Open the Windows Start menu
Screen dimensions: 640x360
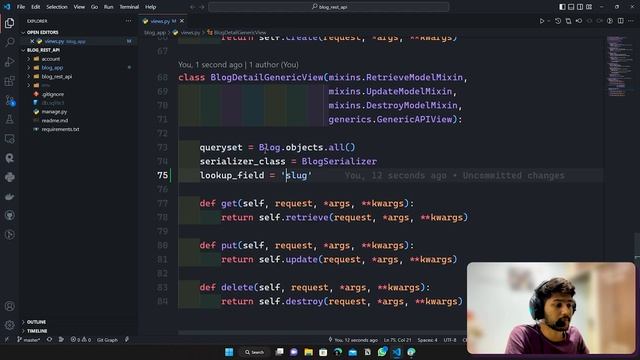(229, 352)
